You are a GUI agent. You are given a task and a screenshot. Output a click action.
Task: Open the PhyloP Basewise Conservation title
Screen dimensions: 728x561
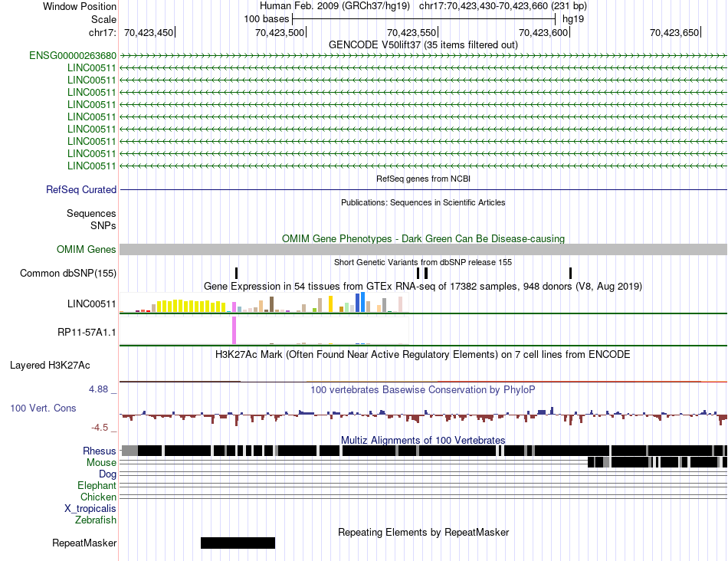coord(423,389)
